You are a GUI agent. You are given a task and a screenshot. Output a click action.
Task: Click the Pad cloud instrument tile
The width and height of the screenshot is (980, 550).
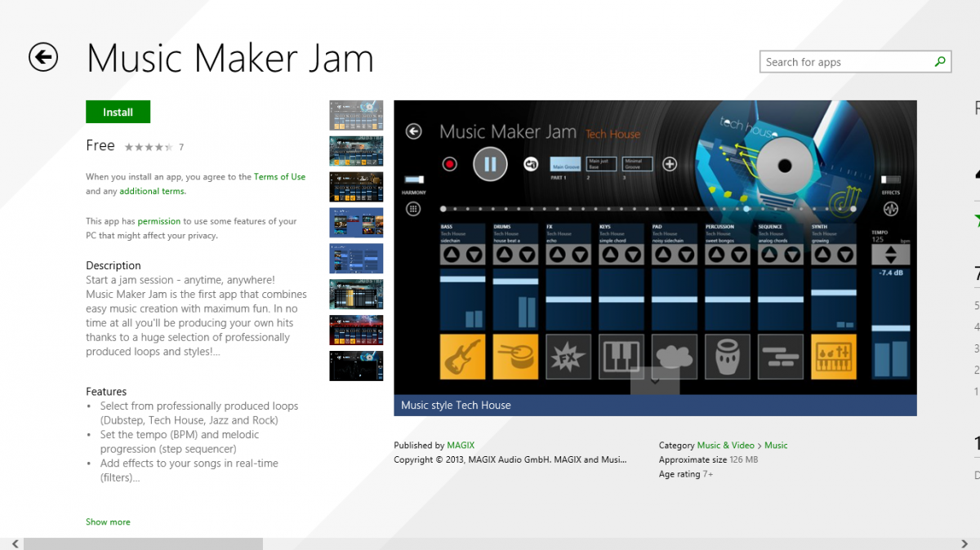point(675,357)
